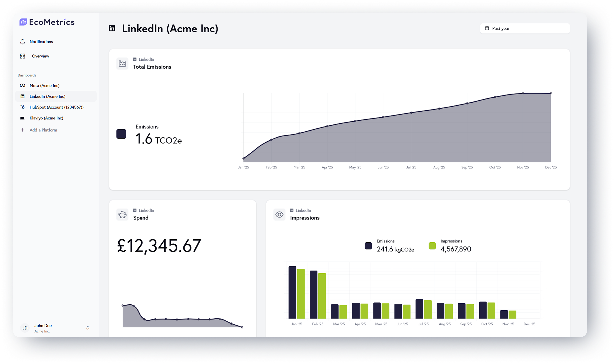Expand the John Doe account switcher chevron
614x364 pixels.
coord(88,328)
